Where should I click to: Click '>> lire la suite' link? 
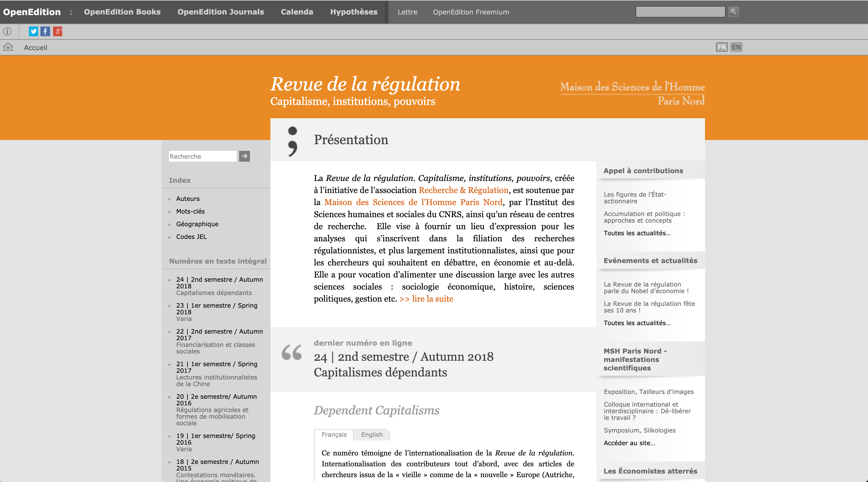(x=426, y=299)
